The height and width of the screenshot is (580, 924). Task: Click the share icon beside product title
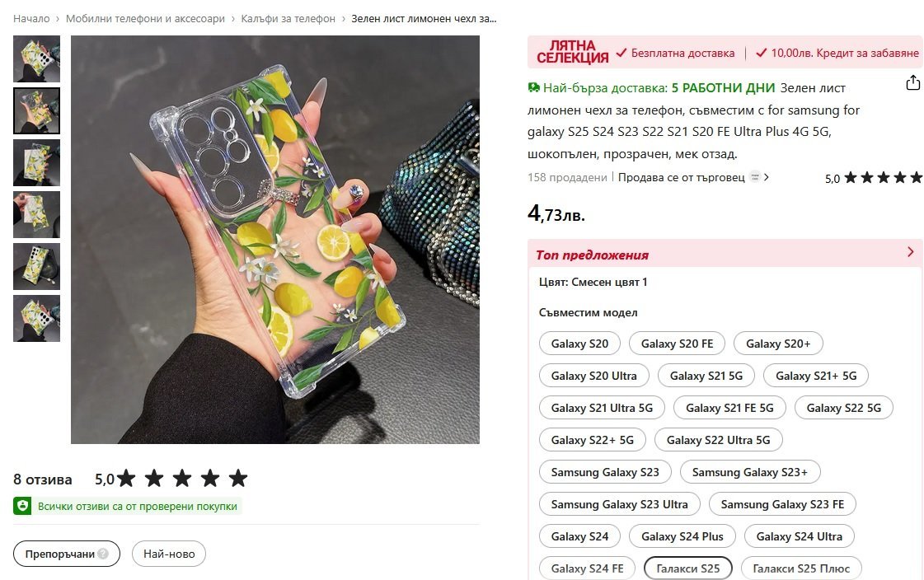click(912, 82)
